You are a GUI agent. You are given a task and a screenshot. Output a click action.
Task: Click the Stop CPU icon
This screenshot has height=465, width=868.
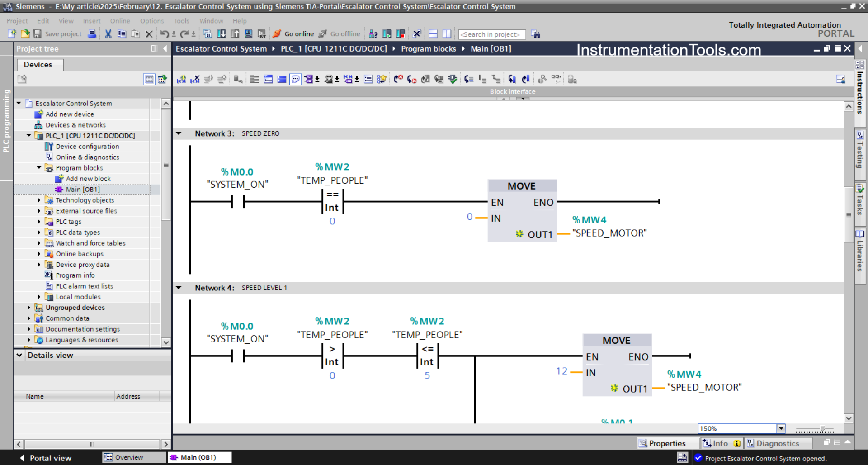point(401,34)
